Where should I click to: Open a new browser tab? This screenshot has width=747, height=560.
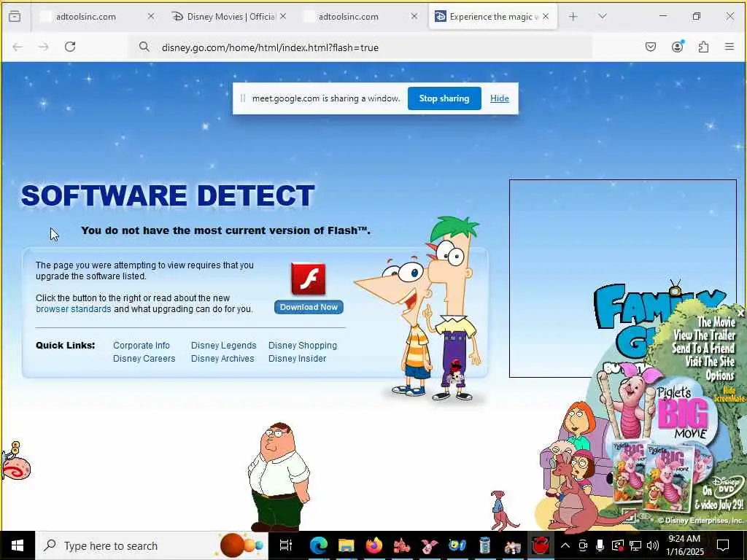tap(573, 17)
